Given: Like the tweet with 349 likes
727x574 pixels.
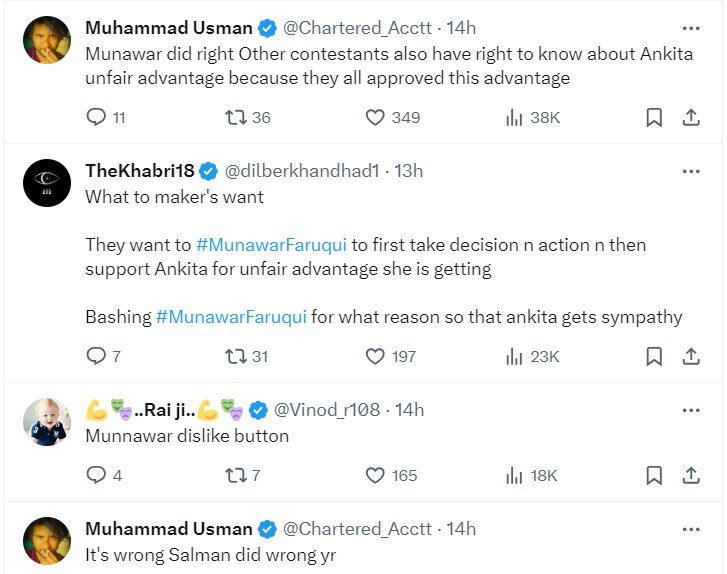Looking at the screenshot, I should [375, 118].
